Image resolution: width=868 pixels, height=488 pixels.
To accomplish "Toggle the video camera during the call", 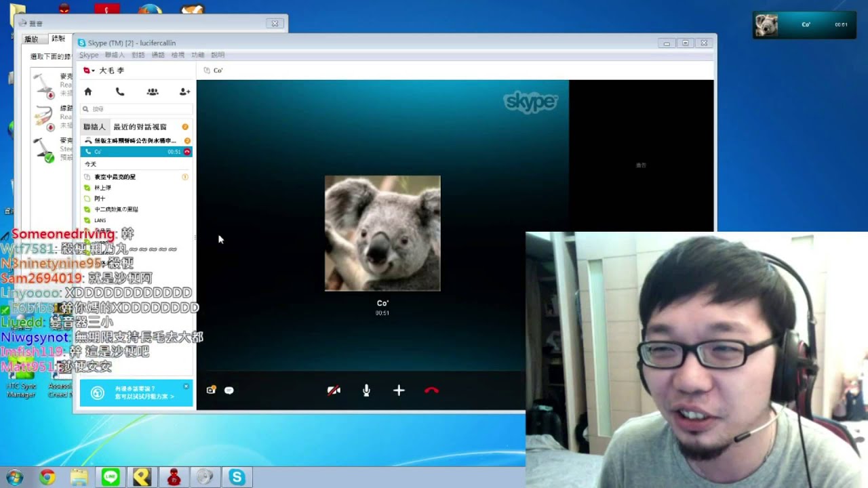I will coord(334,390).
